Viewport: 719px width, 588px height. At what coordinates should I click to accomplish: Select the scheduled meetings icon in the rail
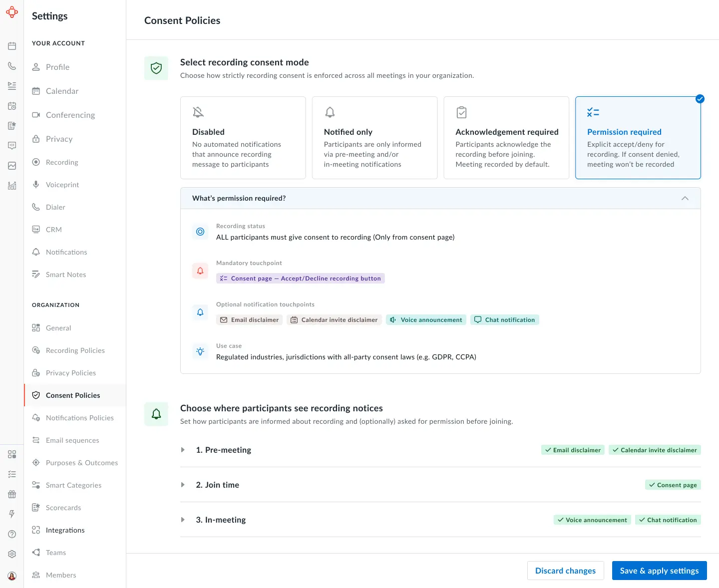(x=12, y=106)
